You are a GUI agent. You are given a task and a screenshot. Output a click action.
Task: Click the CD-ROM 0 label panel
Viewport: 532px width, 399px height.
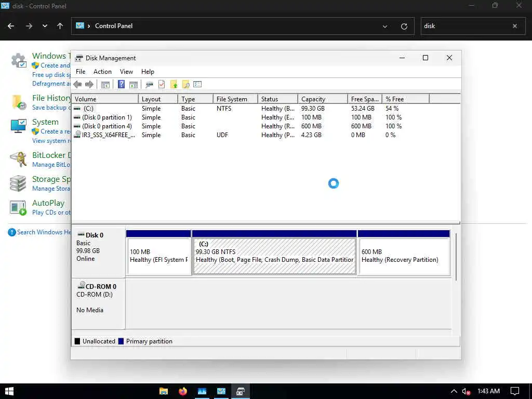click(x=98, y=303)
